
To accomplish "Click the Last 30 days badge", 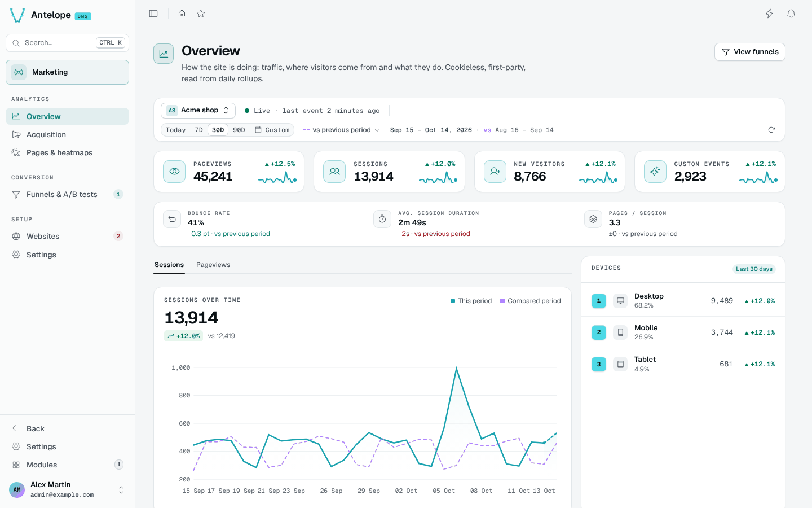I will [754, 269].
